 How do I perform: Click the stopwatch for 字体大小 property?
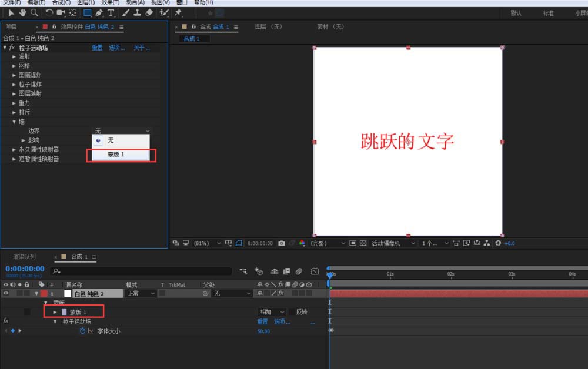pos(82,331)
